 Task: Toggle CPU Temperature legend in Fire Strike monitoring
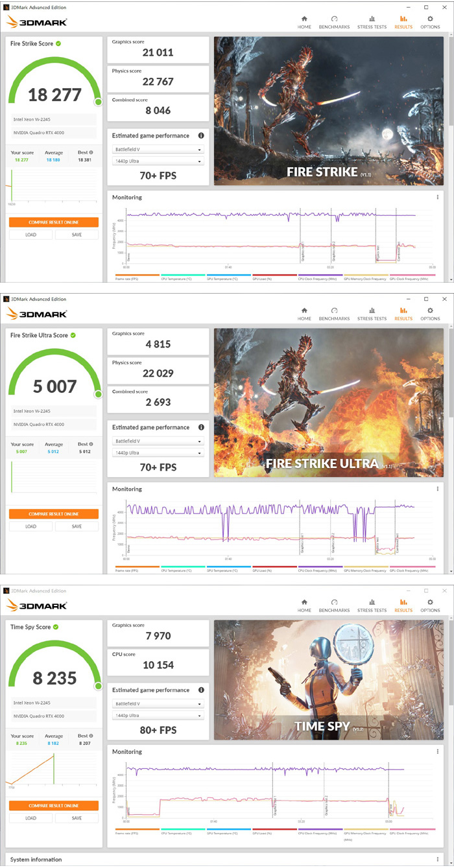(183, 277)
